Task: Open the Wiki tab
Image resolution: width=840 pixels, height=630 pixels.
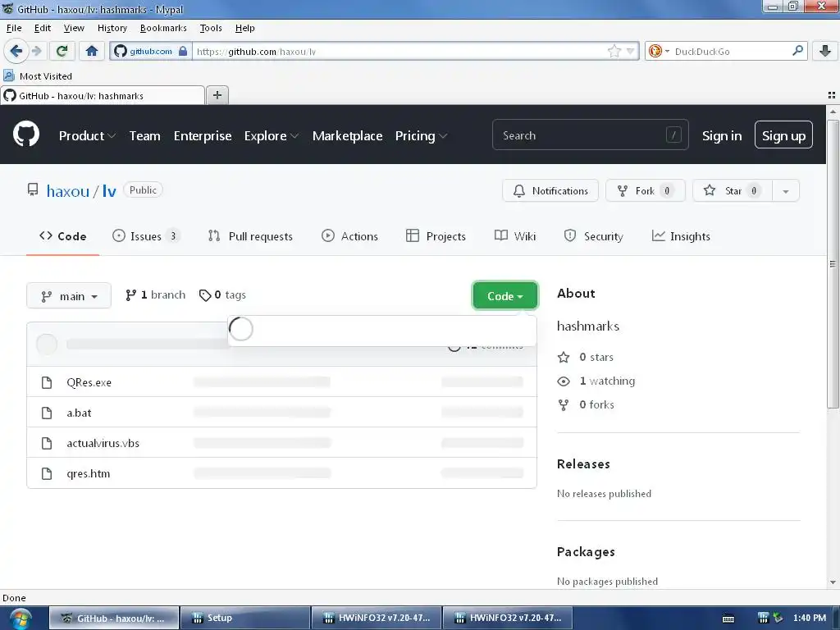Action: (515, 236)
